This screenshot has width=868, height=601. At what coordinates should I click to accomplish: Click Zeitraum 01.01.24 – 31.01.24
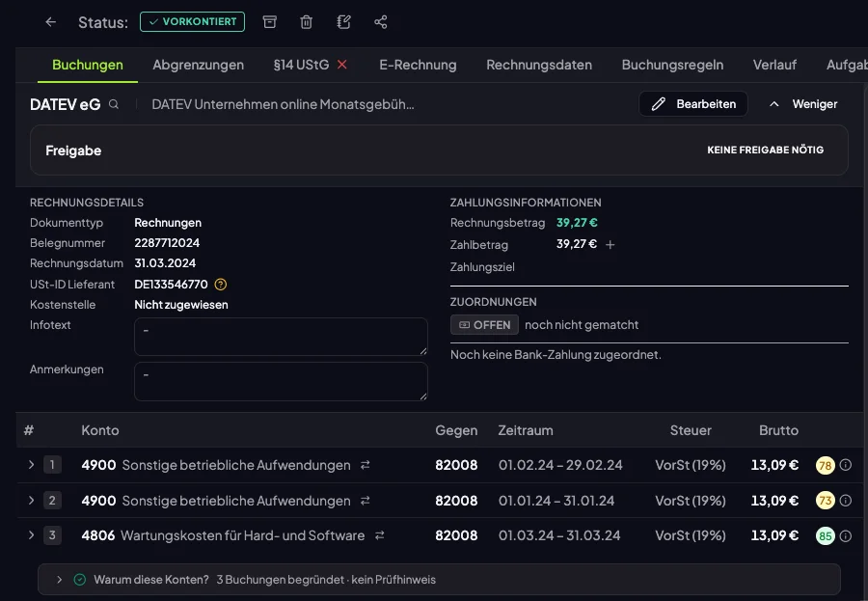556,500
